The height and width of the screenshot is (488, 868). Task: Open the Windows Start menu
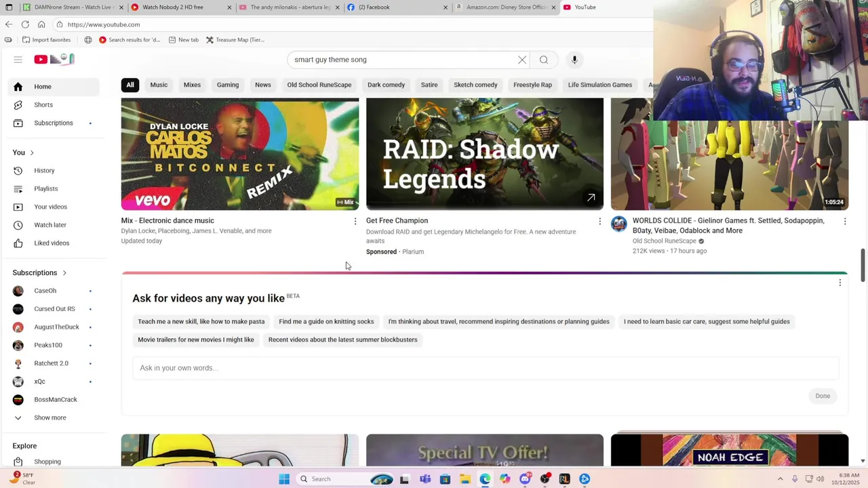tap(284, 479)
